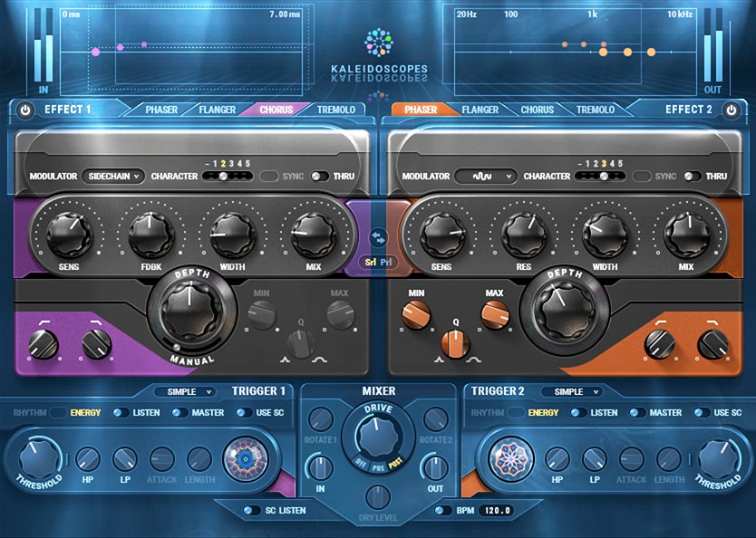Viewport: 756px width, 538px height.
Task: Select the Flanger tab in Effect 1
Action: (x=217, y=110)
